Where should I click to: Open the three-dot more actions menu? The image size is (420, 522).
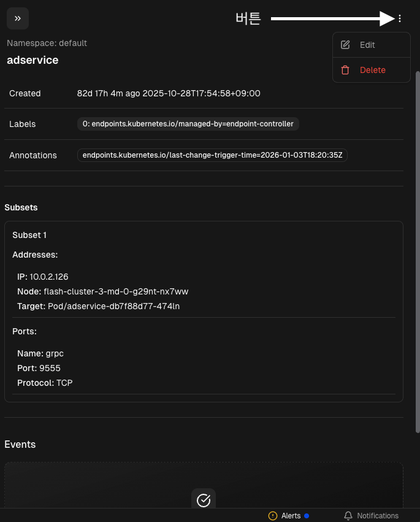pyautogui.click(x=400, y=18)
